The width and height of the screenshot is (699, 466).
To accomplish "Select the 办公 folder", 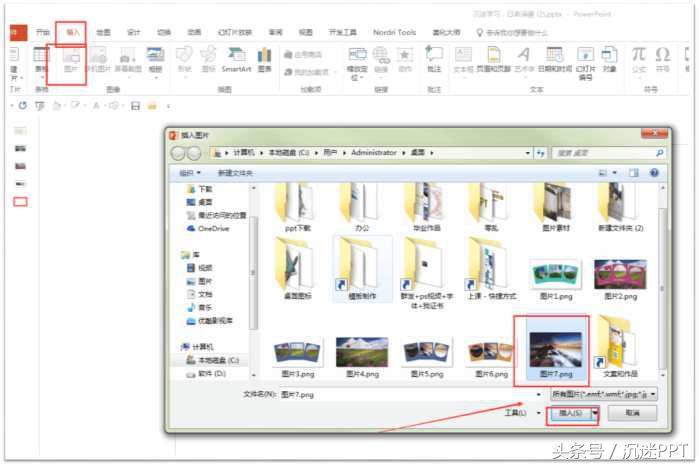I will point(362,207).
